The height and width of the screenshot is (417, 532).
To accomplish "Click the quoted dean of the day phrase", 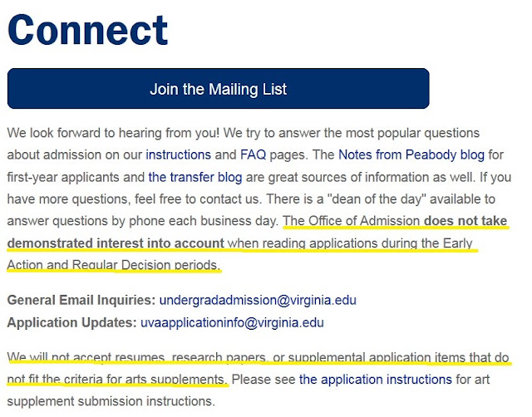I will click(377, 199).
